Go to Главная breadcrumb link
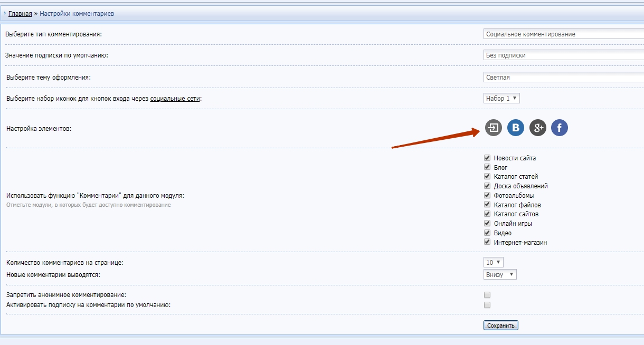 [20, 13]
